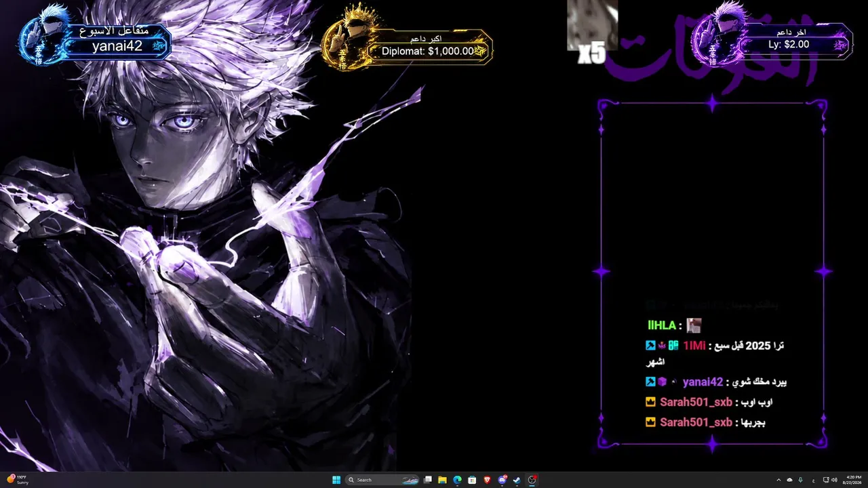The image size is (868, 488).
Task: Open File Explorer from the taskbar
Action: click(442, 480)
